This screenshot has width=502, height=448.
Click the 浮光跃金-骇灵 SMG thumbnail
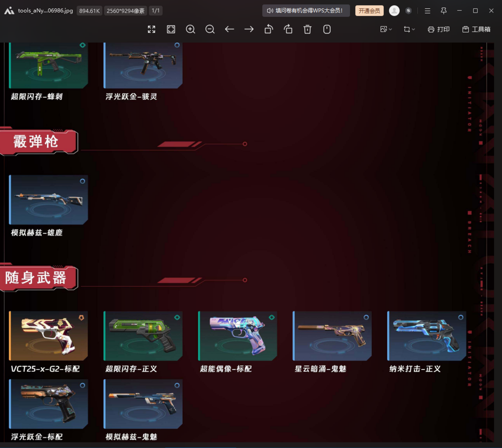143,66
